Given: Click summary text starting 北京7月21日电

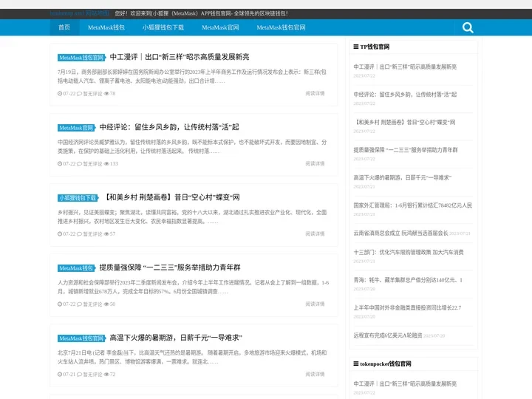Looking at the screenshot, I should [192, 358].
